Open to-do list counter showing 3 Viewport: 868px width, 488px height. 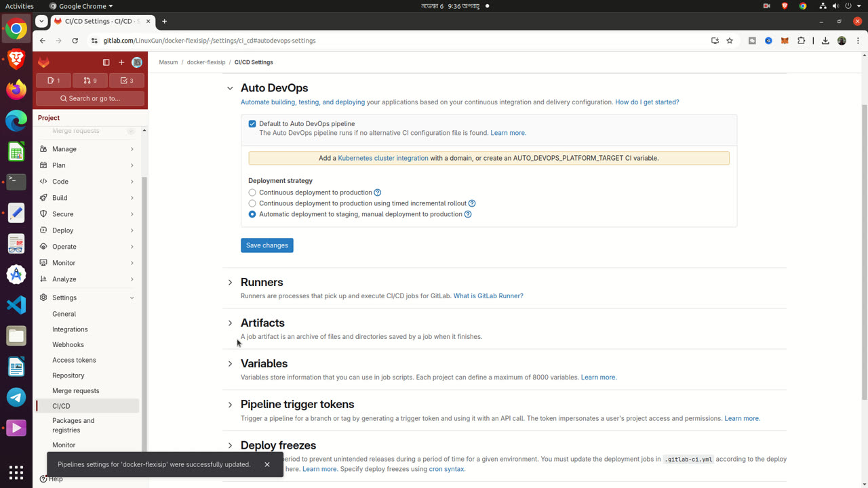[127, 81]
